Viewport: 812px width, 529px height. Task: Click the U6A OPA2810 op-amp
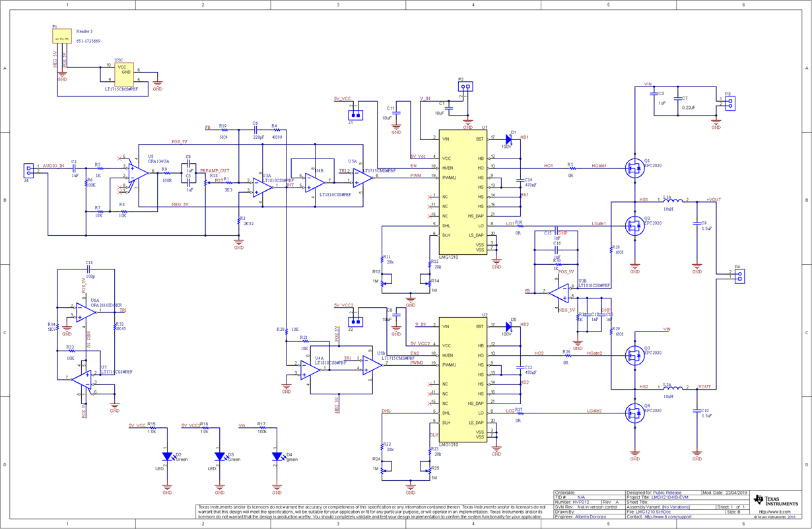[x=86, y=311]
